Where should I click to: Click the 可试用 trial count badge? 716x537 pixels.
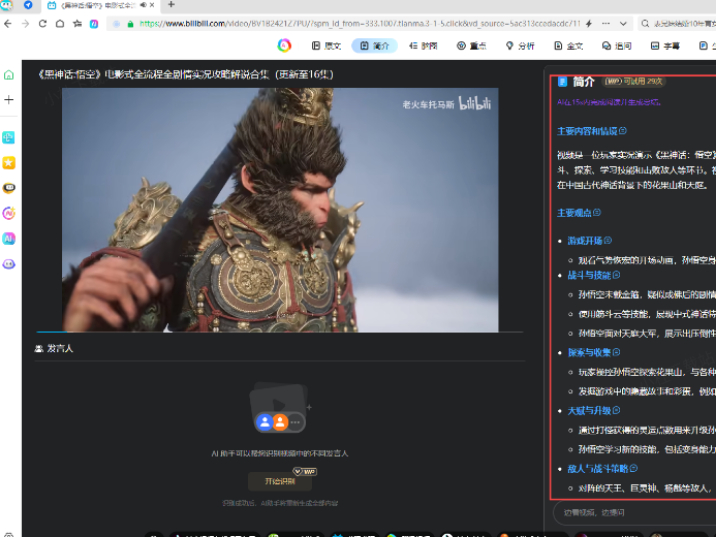click(634, 81)
